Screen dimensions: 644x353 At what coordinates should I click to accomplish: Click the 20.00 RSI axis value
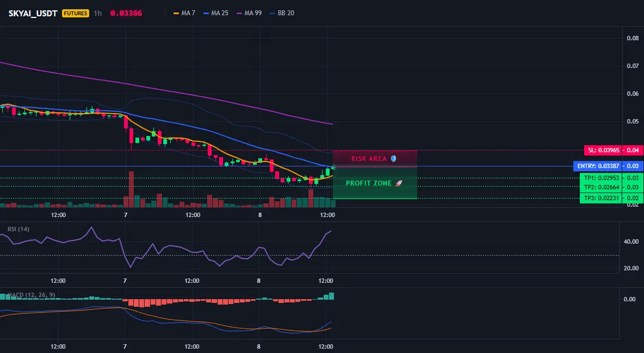tap(631, 268)
